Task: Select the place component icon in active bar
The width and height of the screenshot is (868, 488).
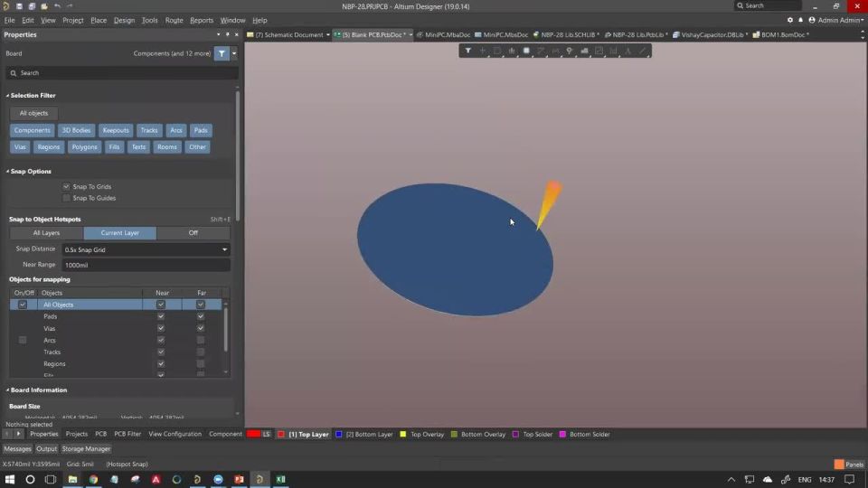Action: (526, 51)
